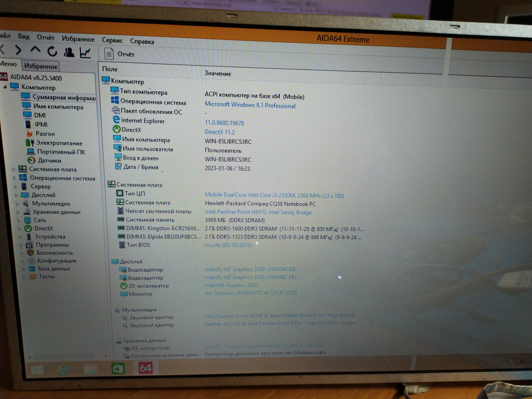
Task: Click the Отчёт report button
Action: click(x=119, y=54)
